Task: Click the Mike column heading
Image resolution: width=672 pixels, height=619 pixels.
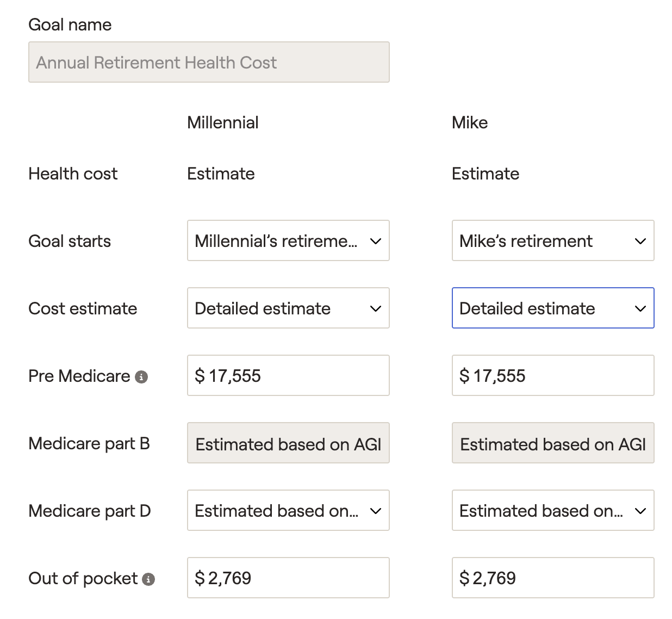Action: coord(469,122)
